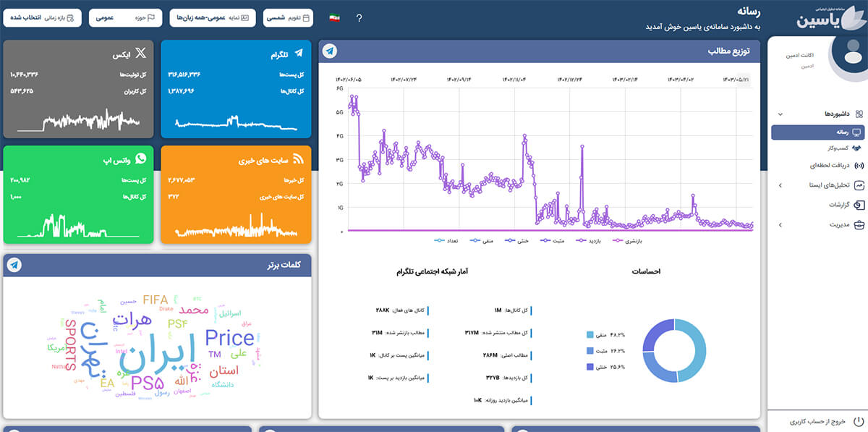
Task: Click Telegram icon in کلمات برتر header
Action: pyautogui.click(x=14, y=266)
